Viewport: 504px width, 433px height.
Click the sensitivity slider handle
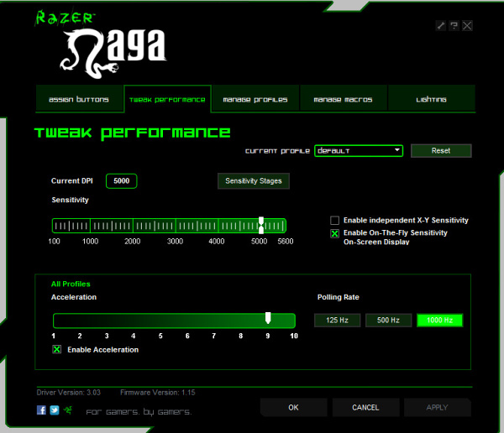pyautogui.click(x=261, y=225)
